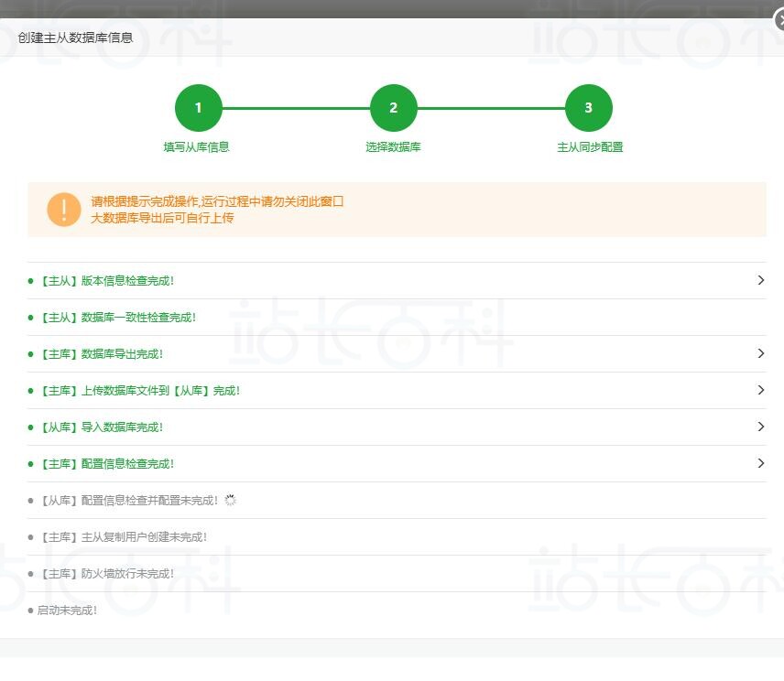Click the orange warning exclamation icon

click(63, 210)
